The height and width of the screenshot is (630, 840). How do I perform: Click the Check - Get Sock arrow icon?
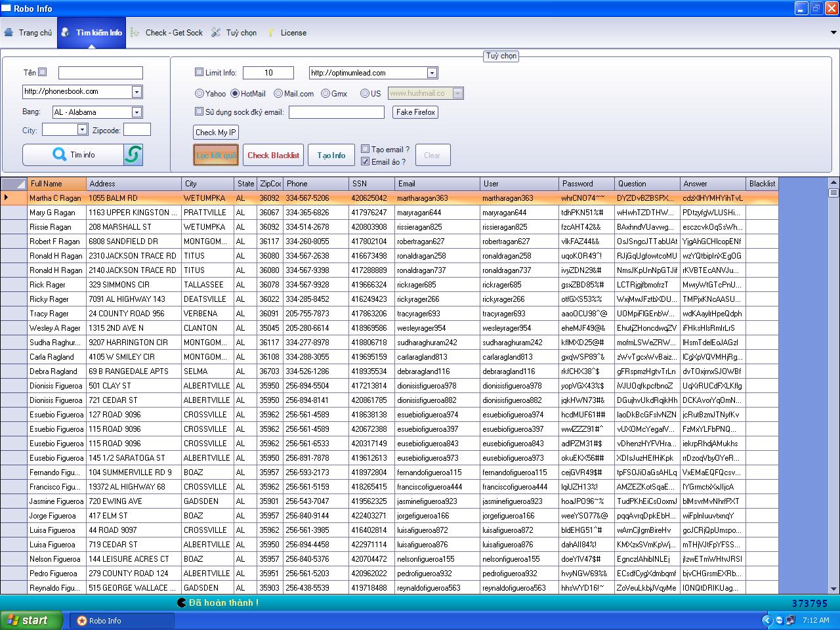pos(135,32)
